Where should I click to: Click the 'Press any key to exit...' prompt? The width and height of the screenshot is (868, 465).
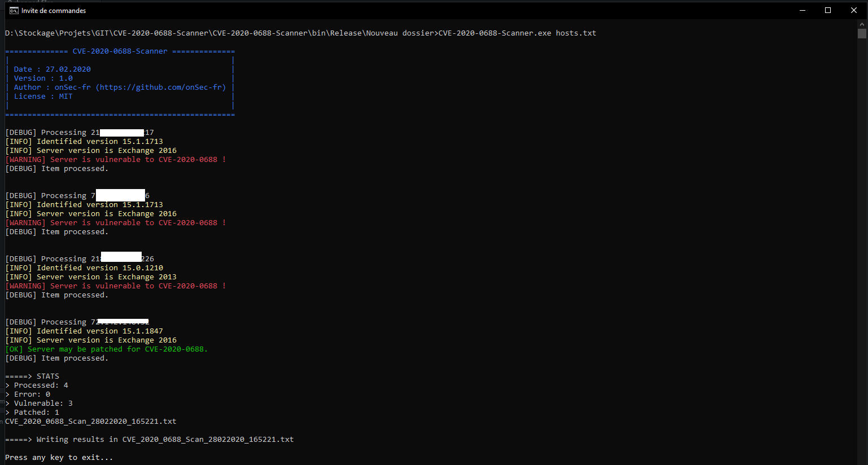(59, 458)
